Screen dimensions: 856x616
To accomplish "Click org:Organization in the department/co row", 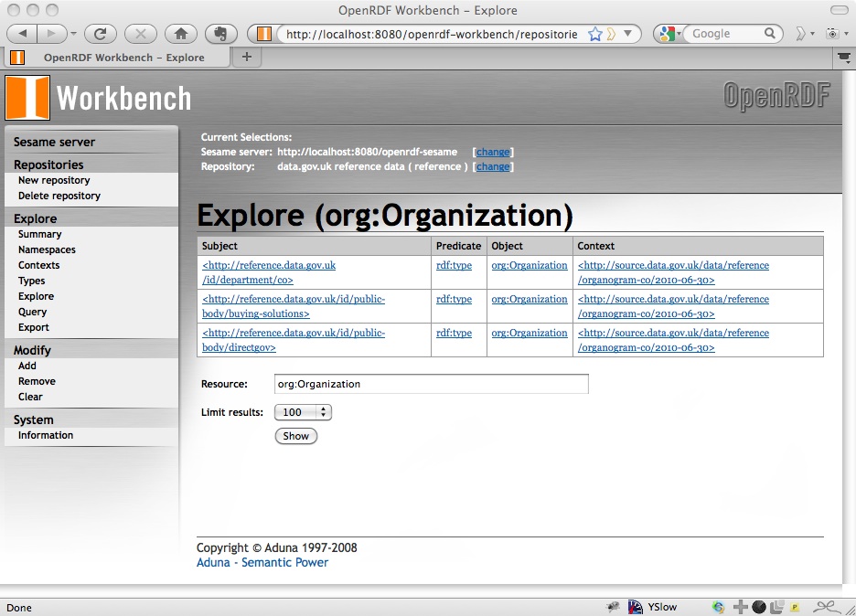I will point(529,265).
